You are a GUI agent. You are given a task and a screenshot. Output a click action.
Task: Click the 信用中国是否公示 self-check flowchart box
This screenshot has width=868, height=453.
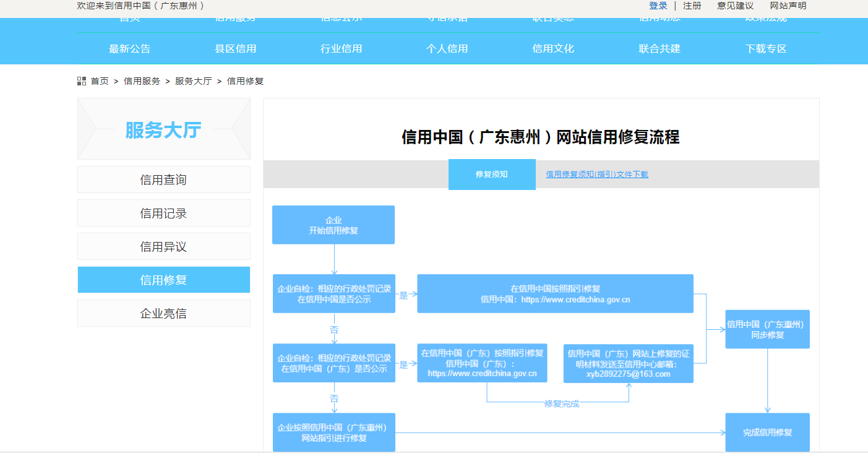coord(334,293)
